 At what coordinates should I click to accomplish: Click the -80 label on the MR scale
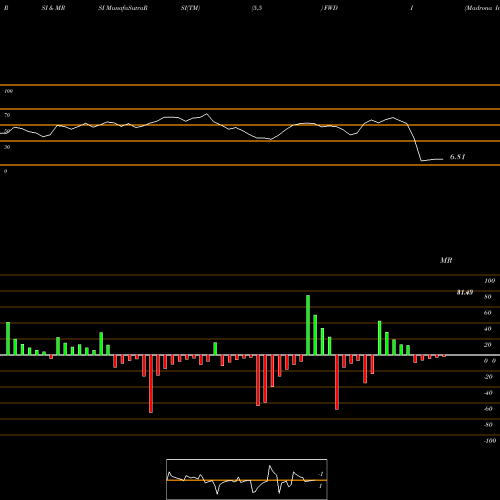[488, 425]
